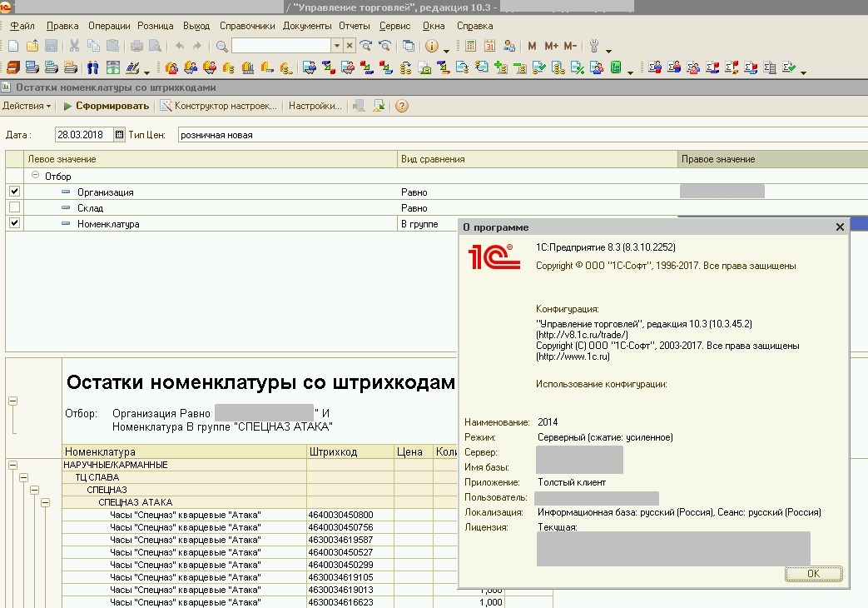Click the windows list icon
Image resolution: width=868 pixels, height=608 pixels.
coord(409,46)
